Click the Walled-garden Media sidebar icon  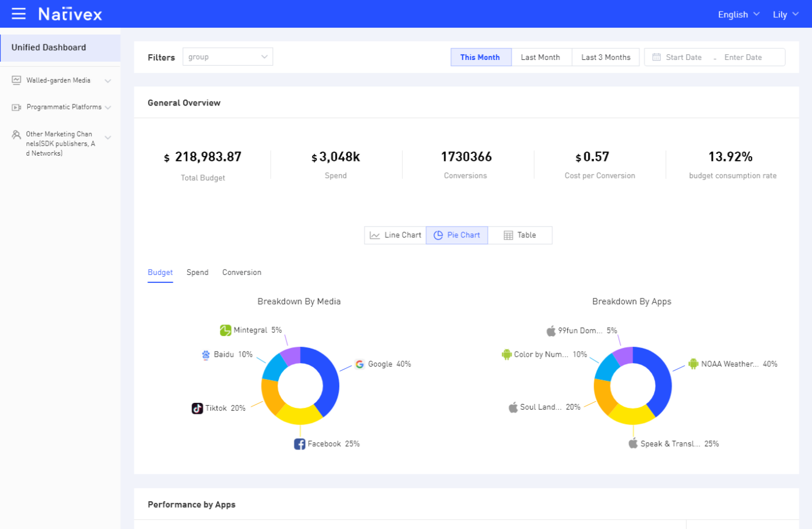pos(16,80)
